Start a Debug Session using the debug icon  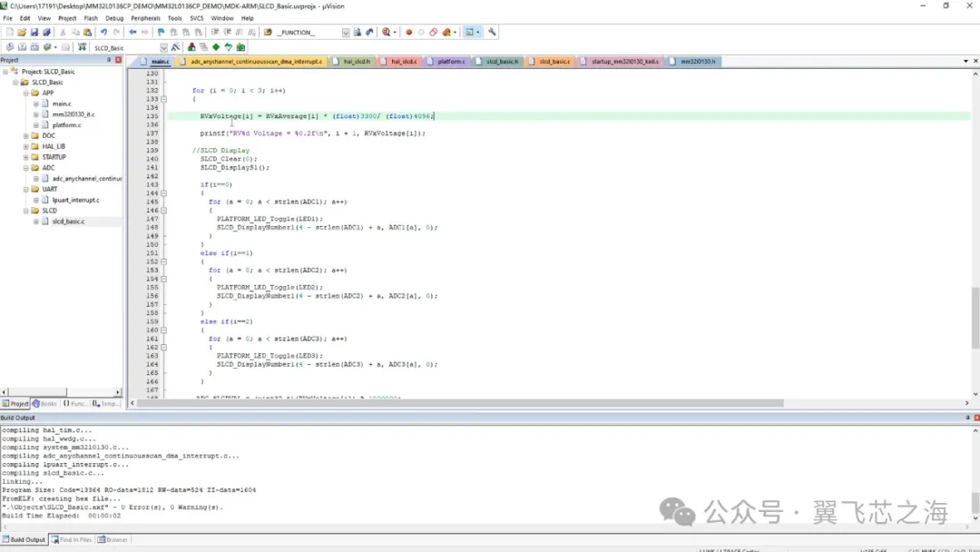[387, 32]
